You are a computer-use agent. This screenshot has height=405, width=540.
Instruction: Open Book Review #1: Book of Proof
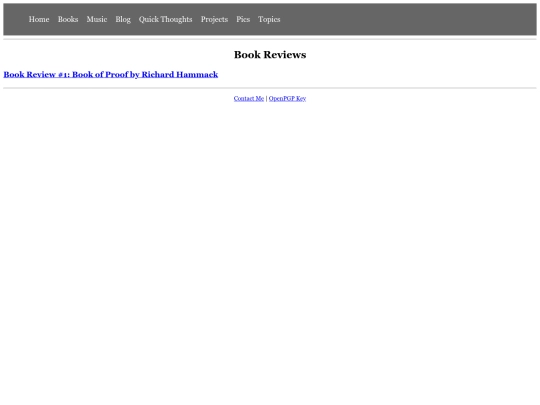point(111,74)
